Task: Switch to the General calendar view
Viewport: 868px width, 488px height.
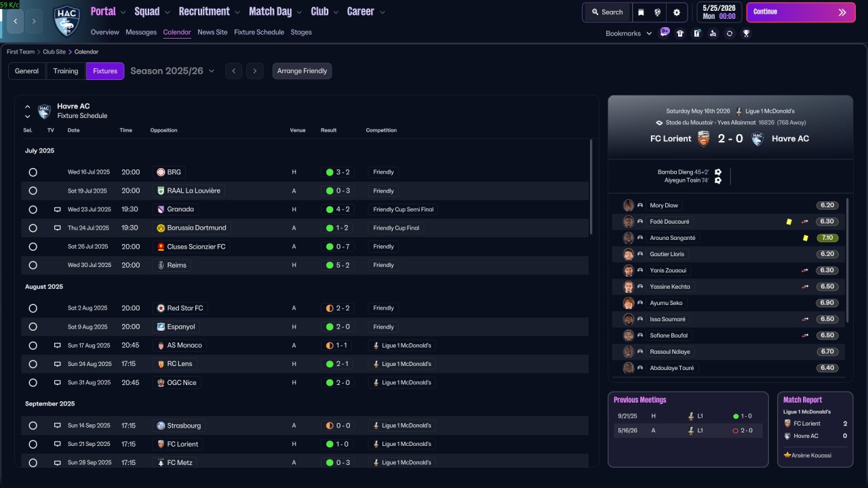Action: pyautogui.click(x=27, y=71)
